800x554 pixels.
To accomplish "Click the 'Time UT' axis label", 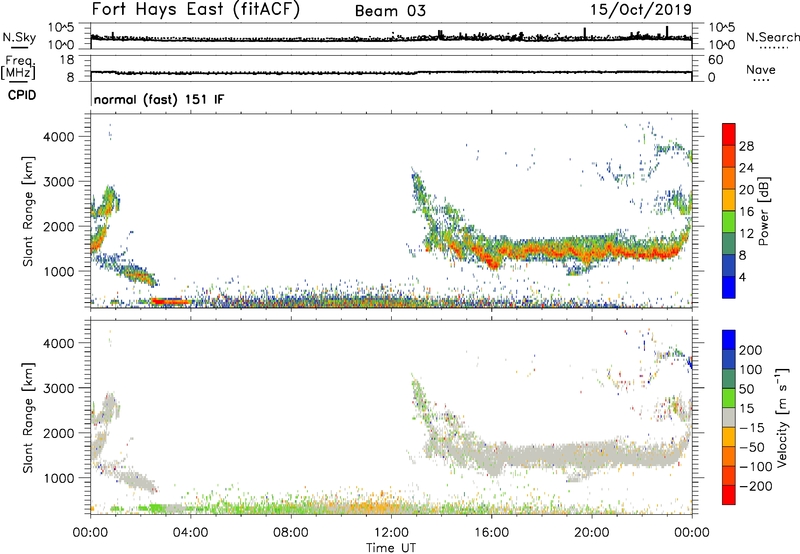I will 391,548.
